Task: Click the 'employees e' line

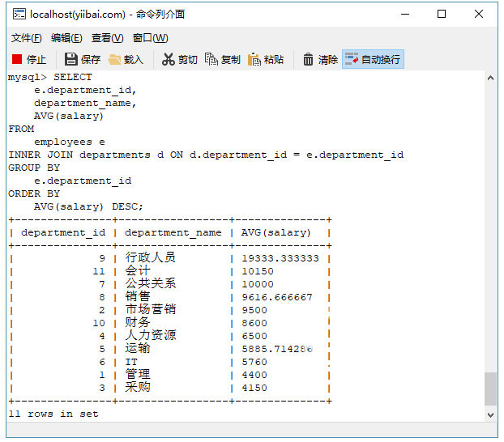Action: (x=70, y=142)
